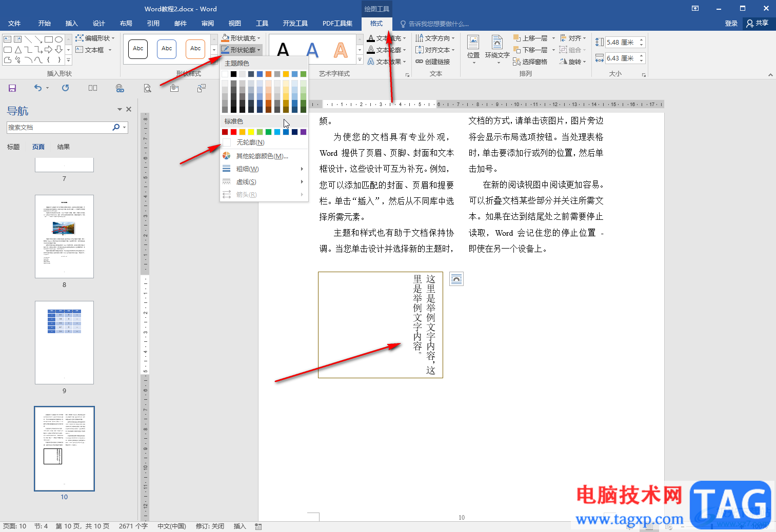Apply orange outlined A WordArt style
Viewport: 776px width, 532px height.
click(x=341, y=50)
